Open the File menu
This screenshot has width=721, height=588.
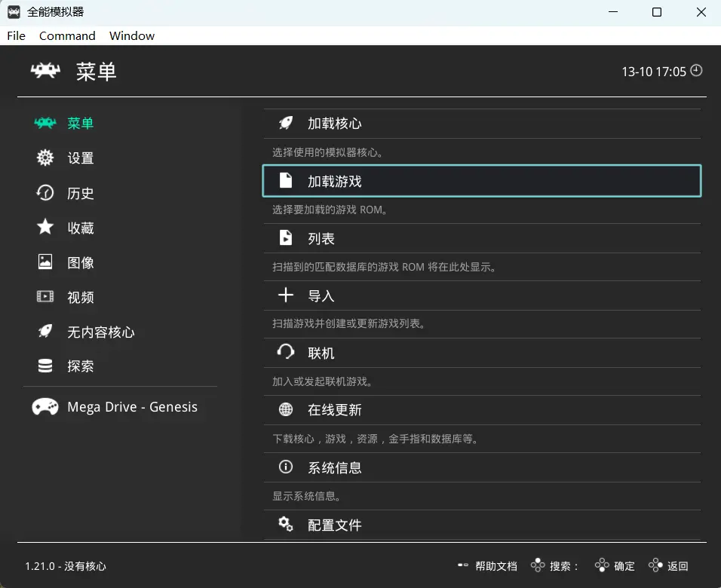16,35
